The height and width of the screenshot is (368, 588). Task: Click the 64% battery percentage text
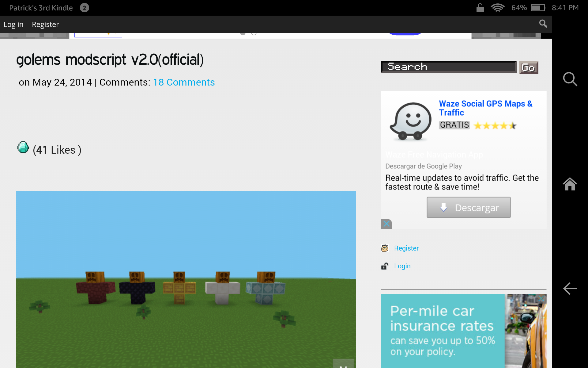point(519,8)
